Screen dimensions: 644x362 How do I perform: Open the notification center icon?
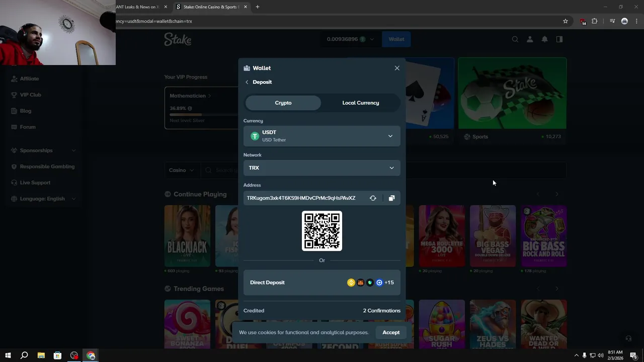pos(634,355)
